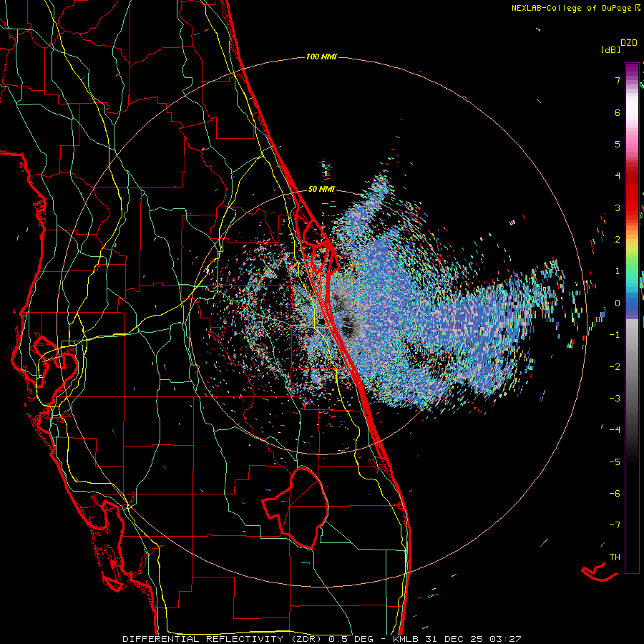Select the -5 value on the scale
The height and width of the screenshot is (644, 644).
coord(615,462)
